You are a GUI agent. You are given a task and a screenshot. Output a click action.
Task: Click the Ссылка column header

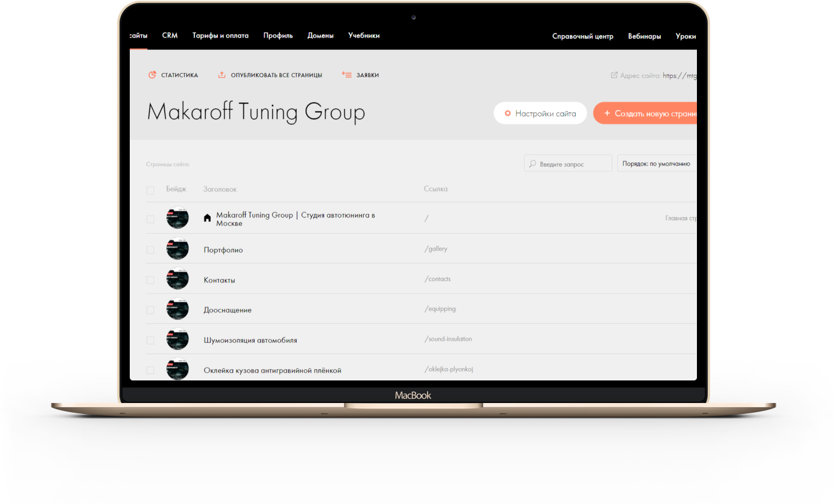pyautogui.click(x=436, y=189)
